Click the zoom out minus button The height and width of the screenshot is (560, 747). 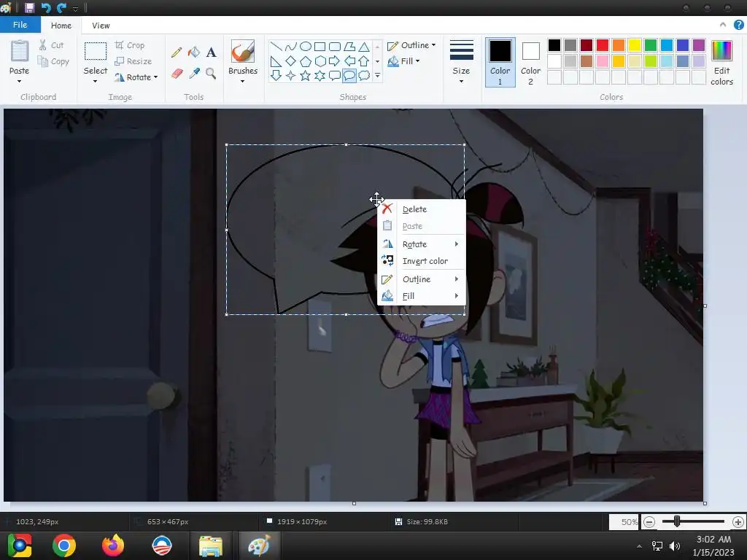pyautogui.click(x=649, y=522)
